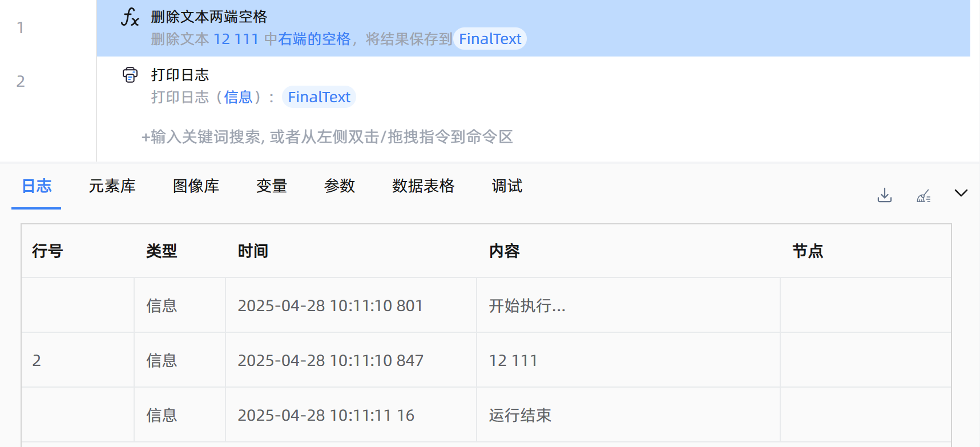Click the FinalText variable in step 1

pyautogui.click(x=490, y=39)
